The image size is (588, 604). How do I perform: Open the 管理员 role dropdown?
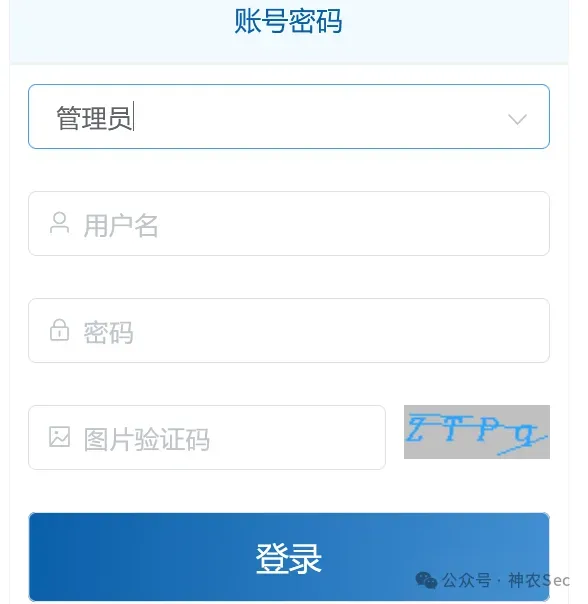[x=289, y=116]
